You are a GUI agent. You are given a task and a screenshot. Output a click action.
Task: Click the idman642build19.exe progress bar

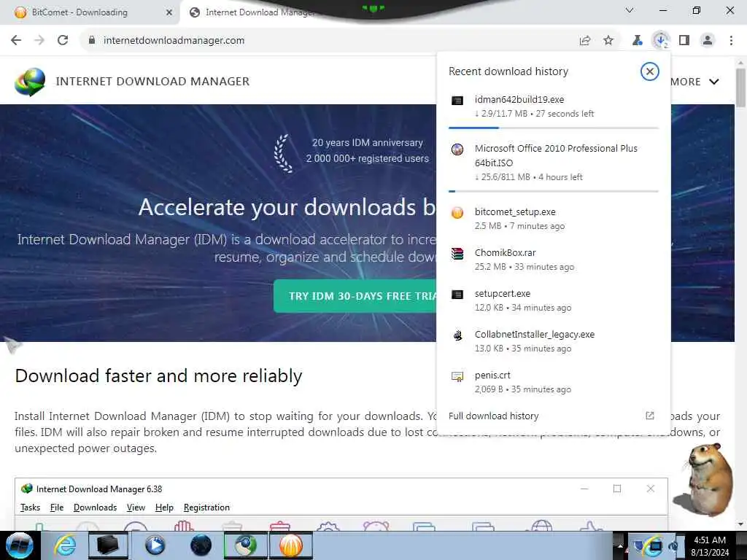pos(553,128)
